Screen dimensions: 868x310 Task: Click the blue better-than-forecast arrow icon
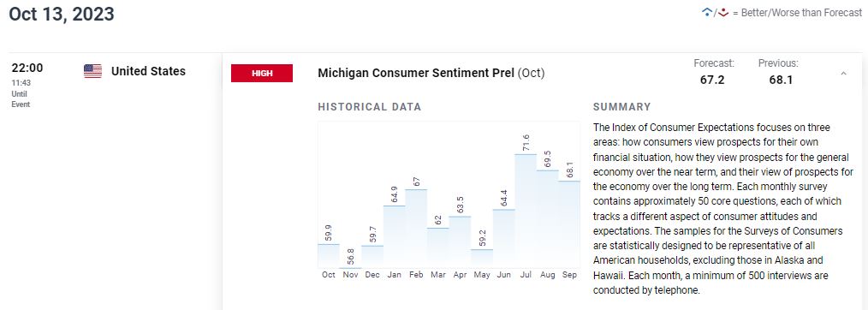(707, 12)
